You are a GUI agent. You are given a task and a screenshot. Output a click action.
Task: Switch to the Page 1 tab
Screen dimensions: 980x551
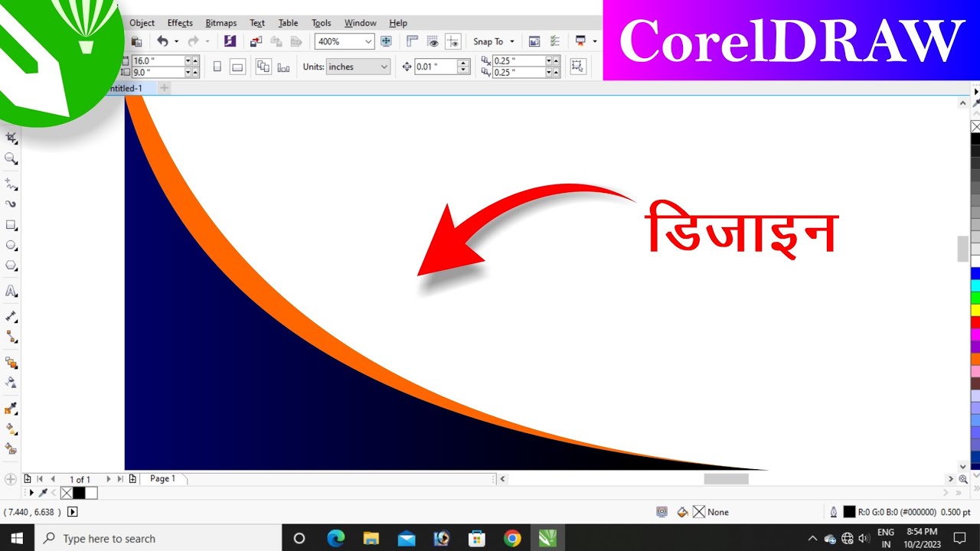click(162, 479)
